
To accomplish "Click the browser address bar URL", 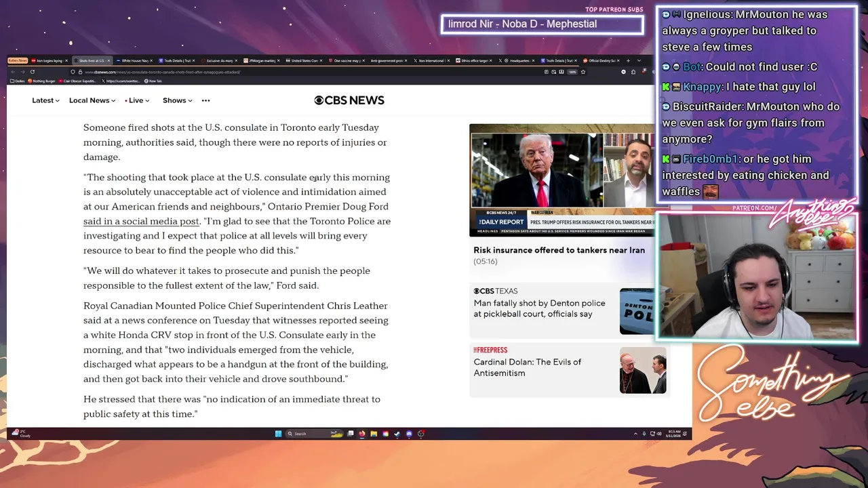I will click(x=163, y=72).
